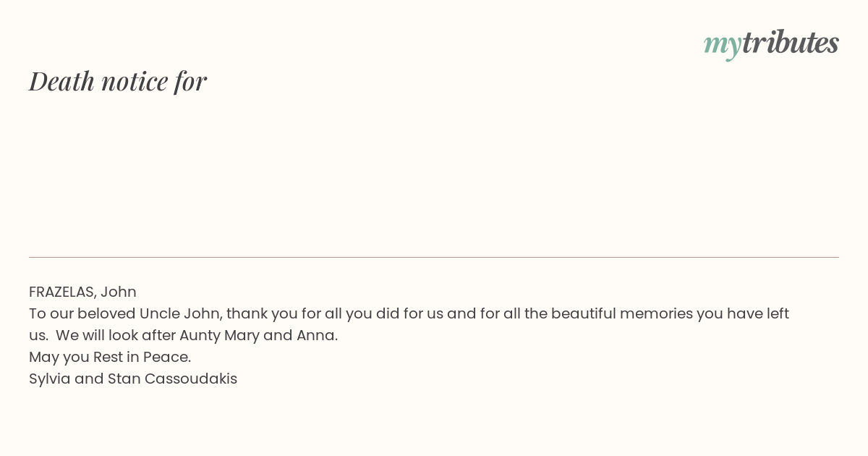The height and width of the screenshot is (456, 868).
Task: Click the "May you Rest in Peace." line
Action: pyautogui.click(x=110, y=357)
